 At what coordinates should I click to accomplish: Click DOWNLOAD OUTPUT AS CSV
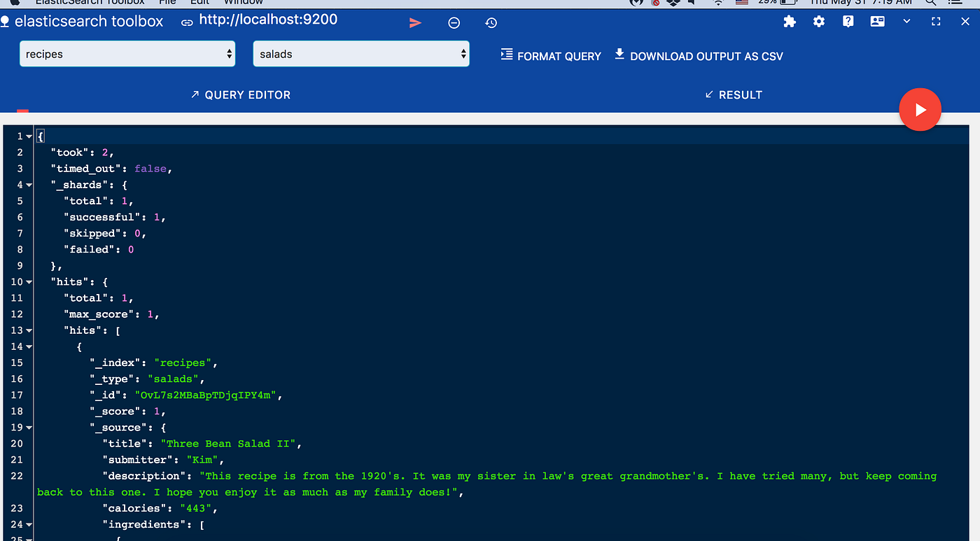point(698,55)
